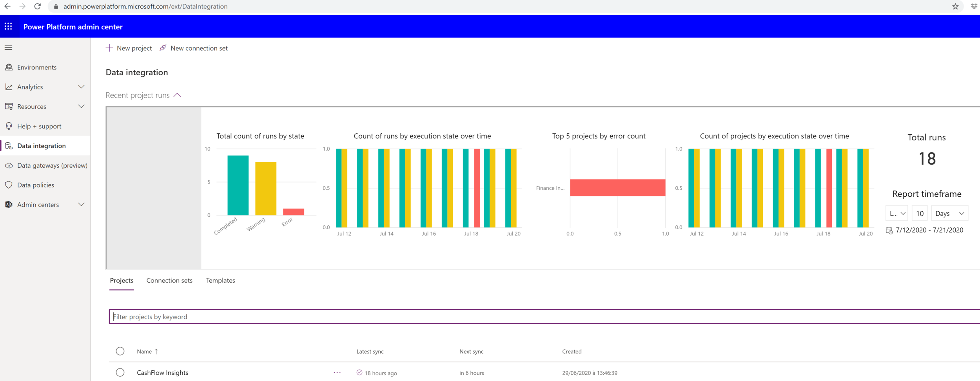The width and height of the screenshot is (980, 381).
Task: Expand the Resources section chevron
Action: coord(81,107)
